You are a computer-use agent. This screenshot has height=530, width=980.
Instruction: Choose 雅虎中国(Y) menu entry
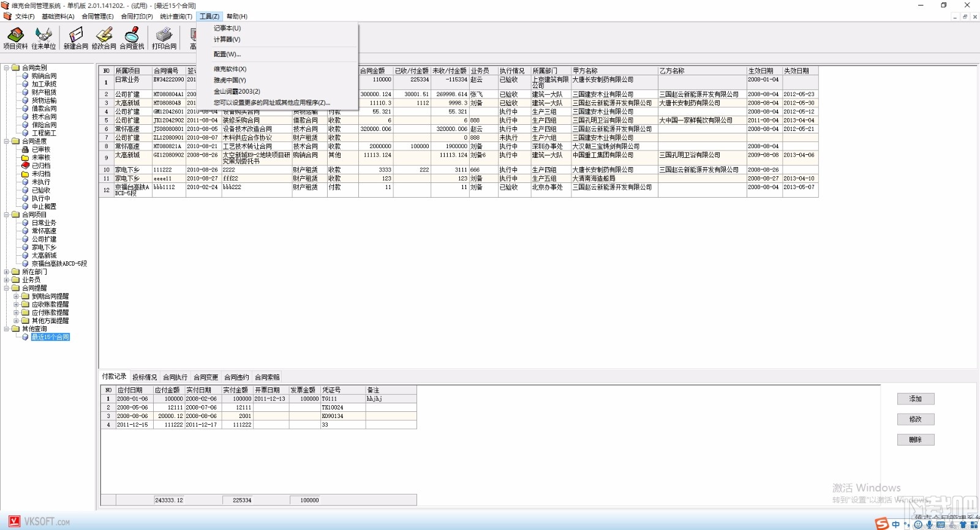(230, 80)
